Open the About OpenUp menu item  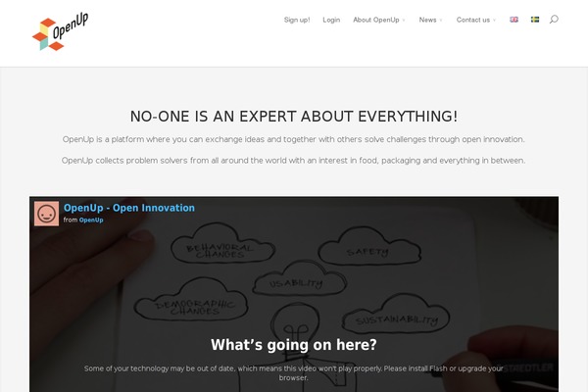click(376, 20)
